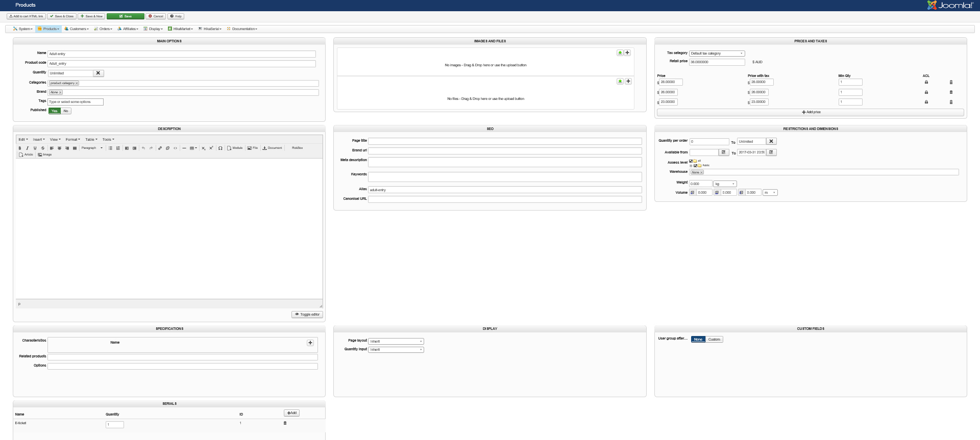The height and width of the screenshot is (440, 980).
Task: Open the Tax category dropdown
Action: pyautogui.click(x=717, y=54)
